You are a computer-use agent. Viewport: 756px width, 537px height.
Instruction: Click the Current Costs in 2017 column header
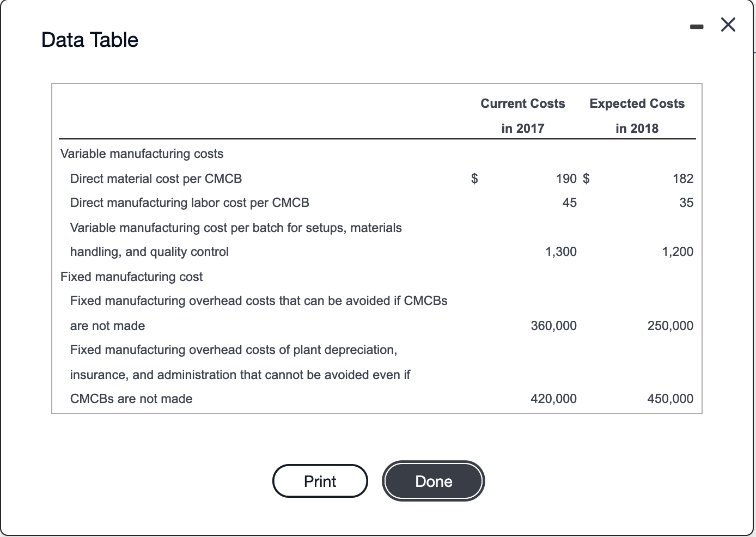click(x=522, y=115)
